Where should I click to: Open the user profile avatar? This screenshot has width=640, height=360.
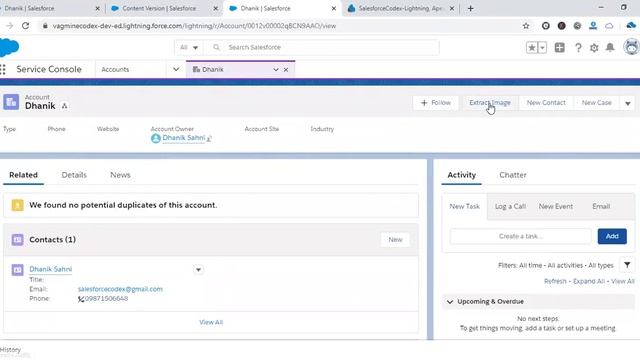(x=631, y=47)
